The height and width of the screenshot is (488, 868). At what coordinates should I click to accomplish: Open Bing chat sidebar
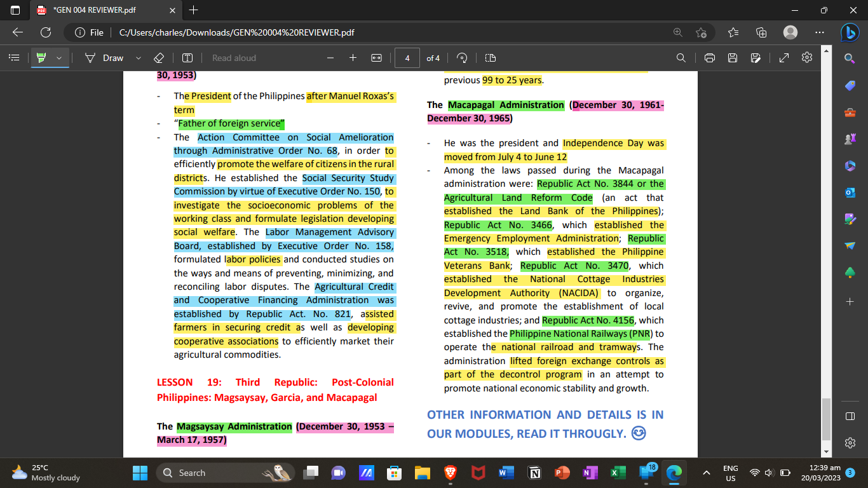coord(850,32)
